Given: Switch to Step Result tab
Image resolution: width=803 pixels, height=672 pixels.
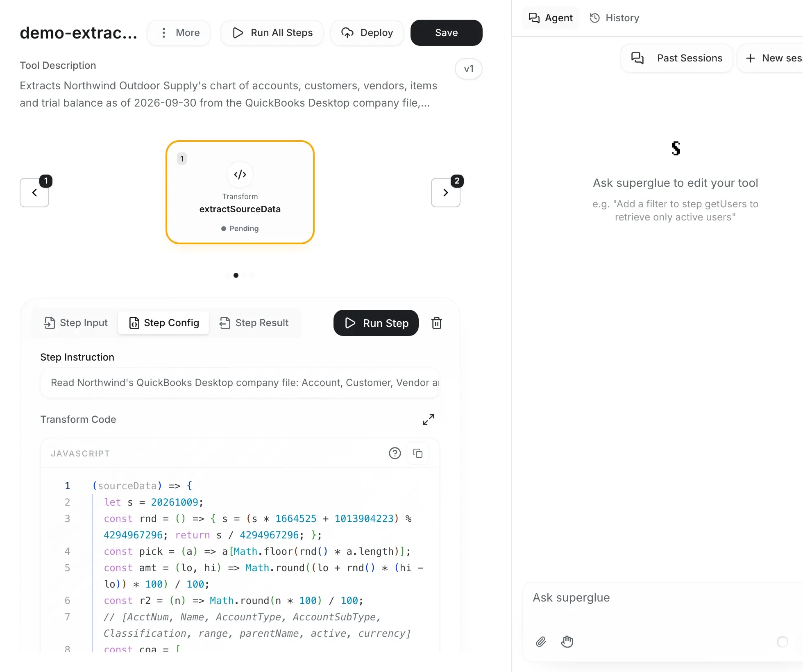Looking at the screenshot, I should pos(254,323).
